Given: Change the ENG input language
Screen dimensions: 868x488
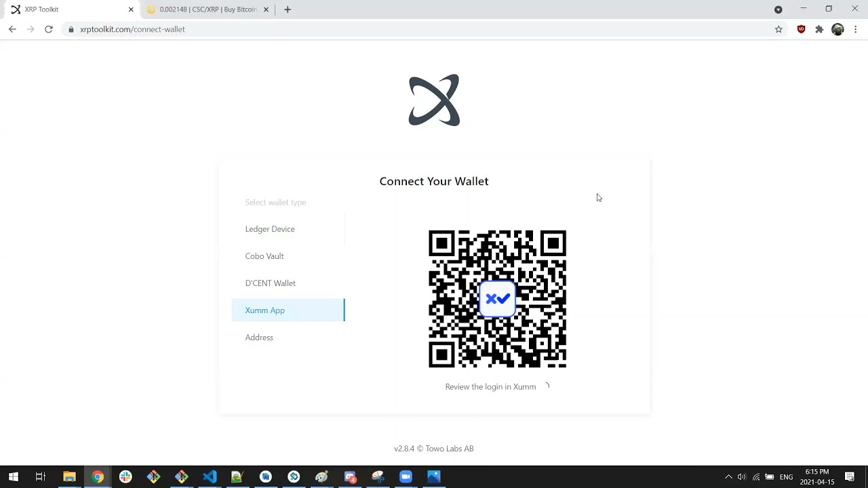Looking at the screenshot, I should pos(786,477).
